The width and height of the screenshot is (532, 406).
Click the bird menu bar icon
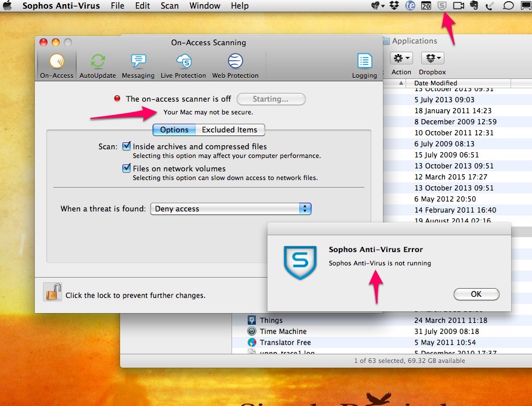(378, 5)
